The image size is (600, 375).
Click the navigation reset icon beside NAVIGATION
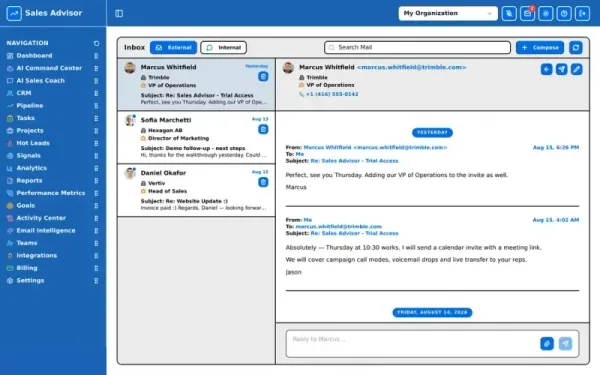(96, 43)
